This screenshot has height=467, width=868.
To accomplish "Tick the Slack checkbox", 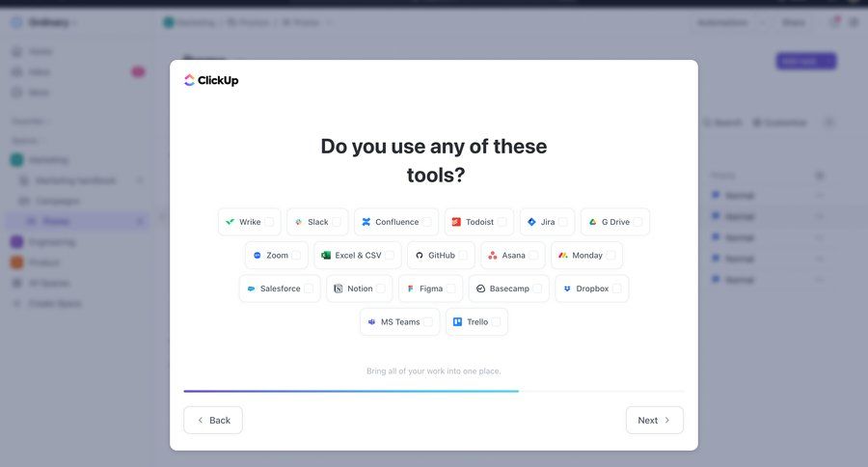I will (337, 222).
